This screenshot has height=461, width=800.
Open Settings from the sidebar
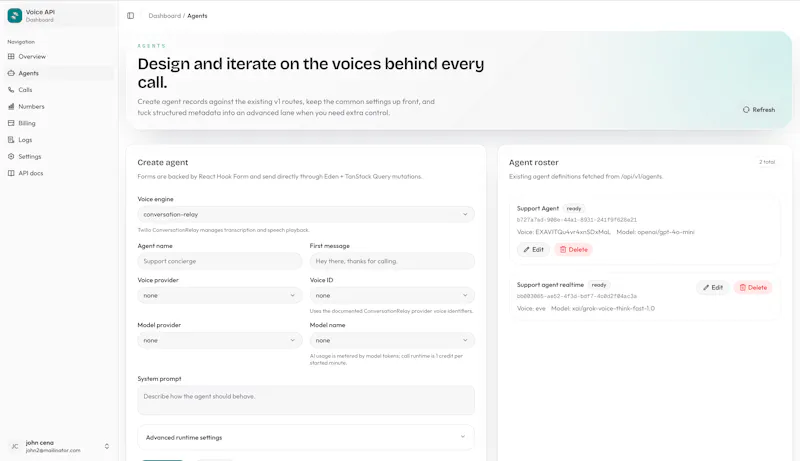pos(60,157)
